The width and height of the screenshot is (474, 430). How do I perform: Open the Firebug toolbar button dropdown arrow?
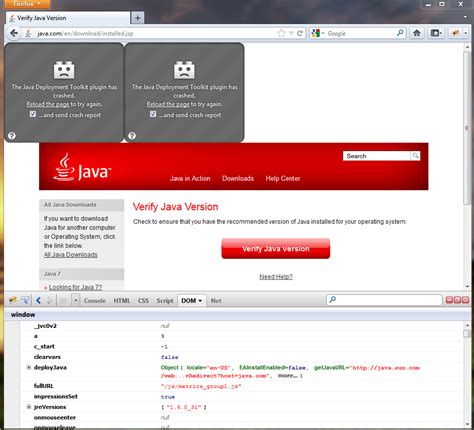[x=466, y=33]
